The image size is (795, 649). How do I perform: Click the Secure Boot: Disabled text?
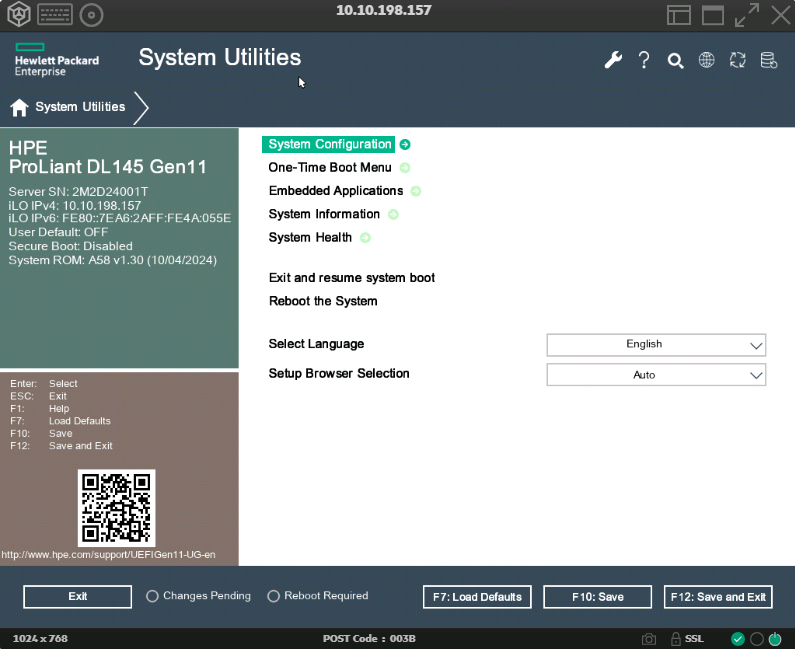coord(70,246)
